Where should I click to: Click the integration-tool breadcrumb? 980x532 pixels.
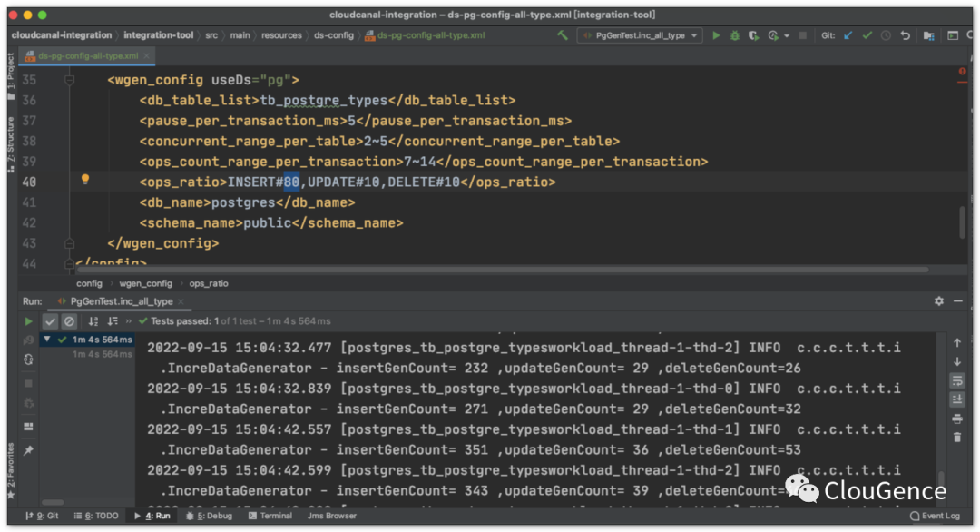tap(158, 35)
